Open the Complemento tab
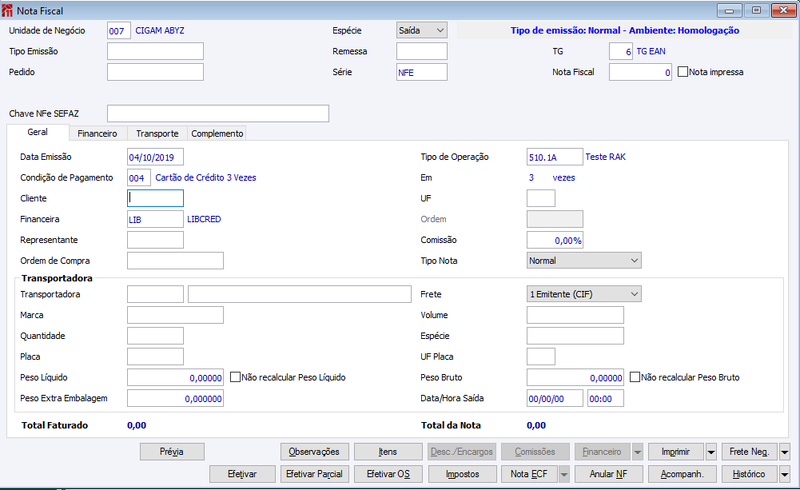Screen dimensions: 800x490 217,134
